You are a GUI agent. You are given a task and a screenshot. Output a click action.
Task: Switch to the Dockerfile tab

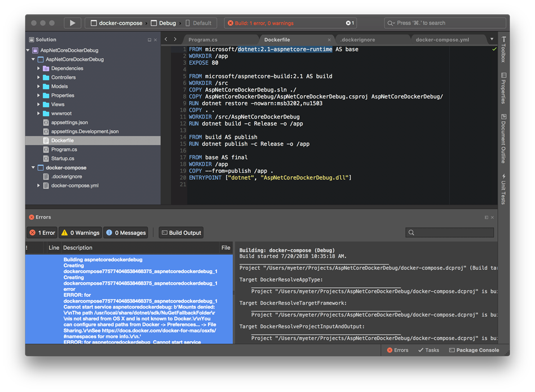click(277, 39)
